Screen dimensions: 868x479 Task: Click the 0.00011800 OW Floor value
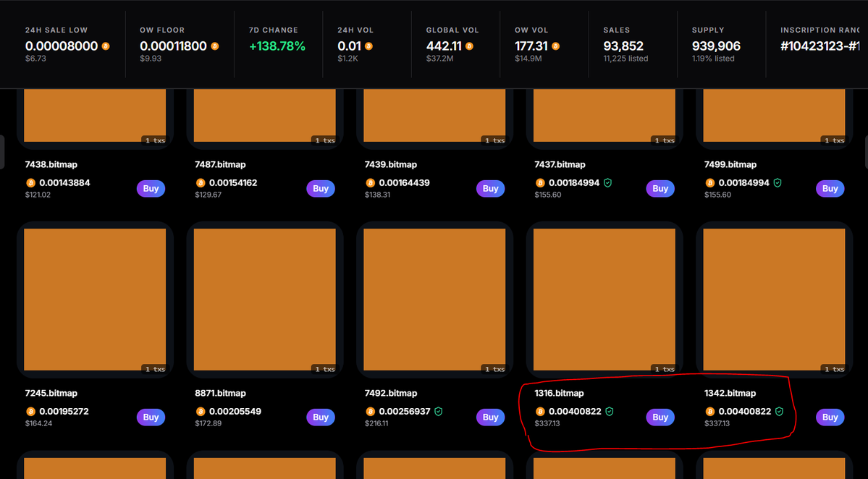[x=173, y=46]
